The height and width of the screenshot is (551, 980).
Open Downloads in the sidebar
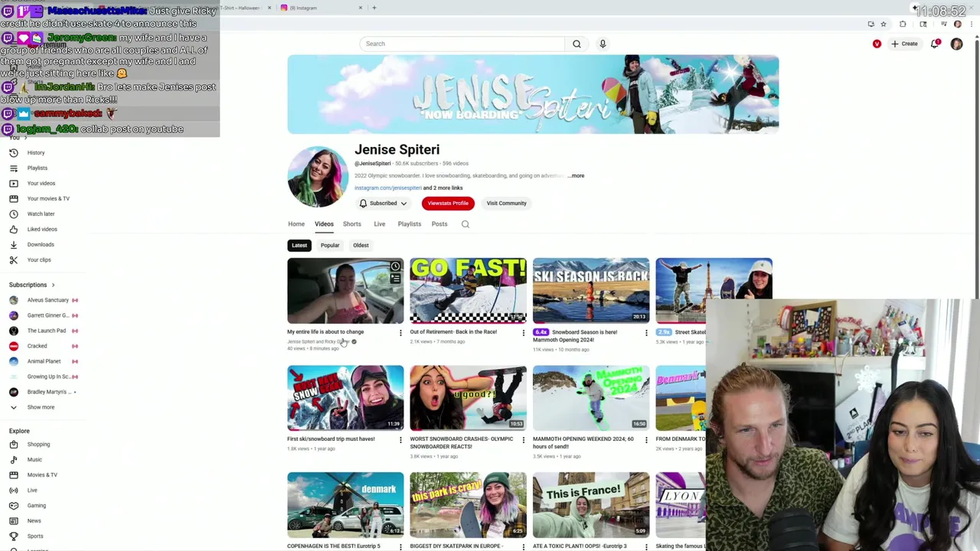(x=40, y=244)
